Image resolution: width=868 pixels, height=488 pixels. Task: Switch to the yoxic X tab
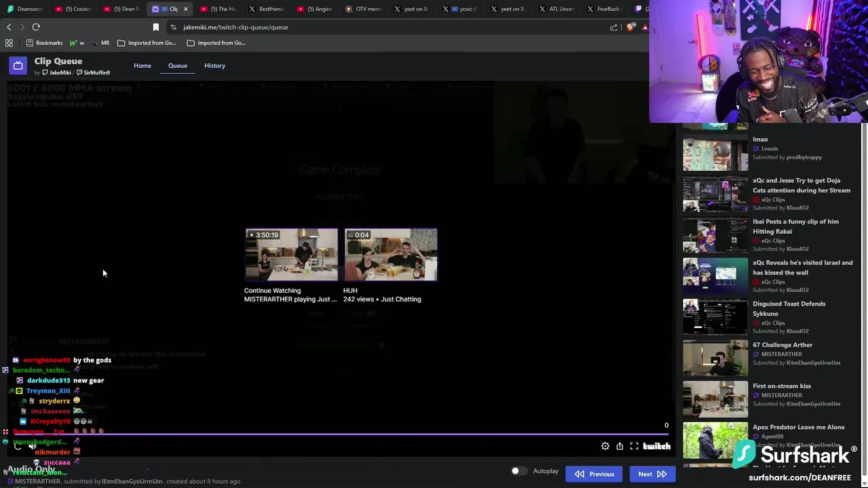tap(460, 9)
